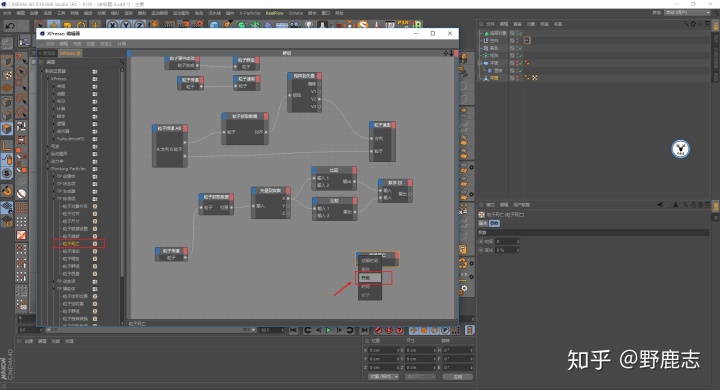Collapse the TP 标准项 tree group
This screenshot has width=720, height=390.
point(54,198)
